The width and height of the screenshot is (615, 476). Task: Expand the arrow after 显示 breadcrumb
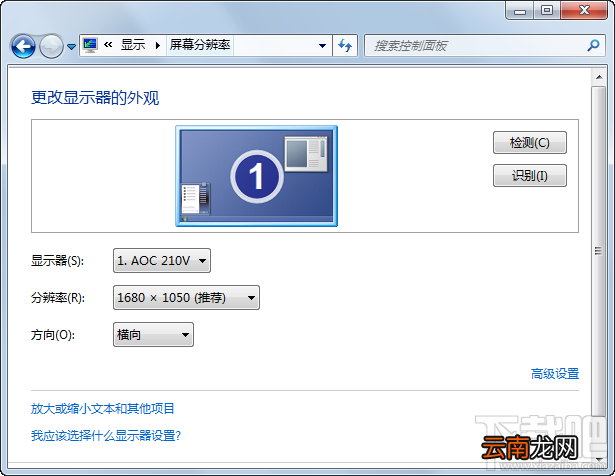coord(158,45)
